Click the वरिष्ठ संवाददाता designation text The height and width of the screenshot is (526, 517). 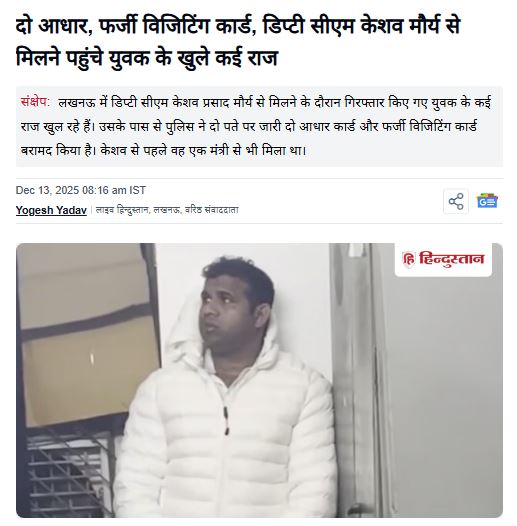point(212,210)
